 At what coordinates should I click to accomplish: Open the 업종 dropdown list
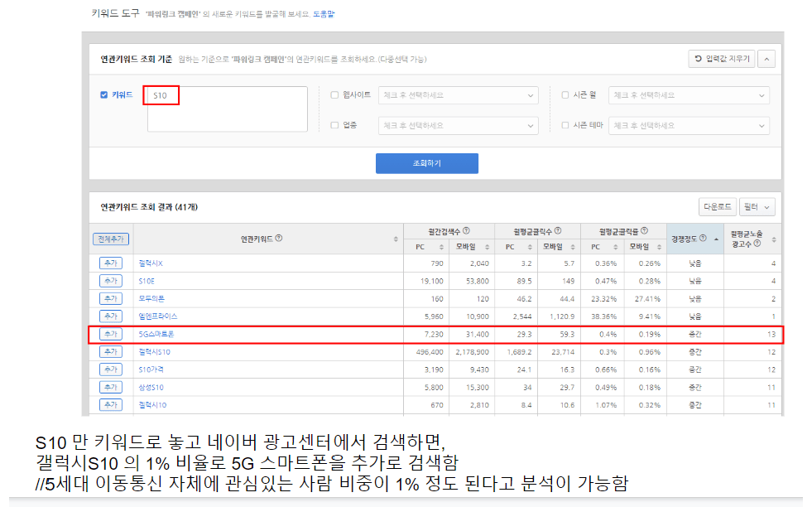(459, 126)
